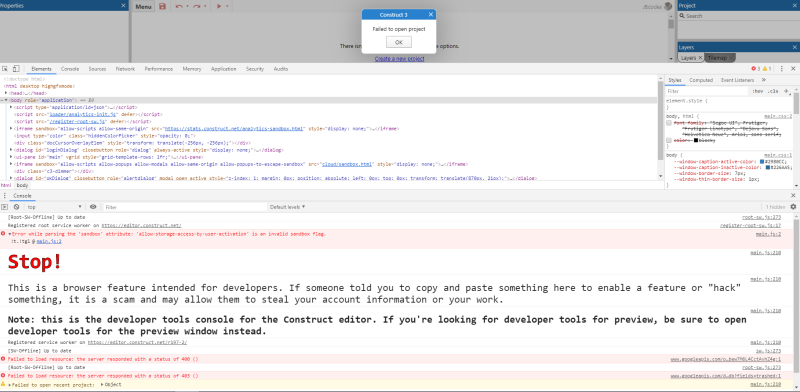Toggle the console sidebar icon
The image size is (800, 392).
[x=5, y=207]
